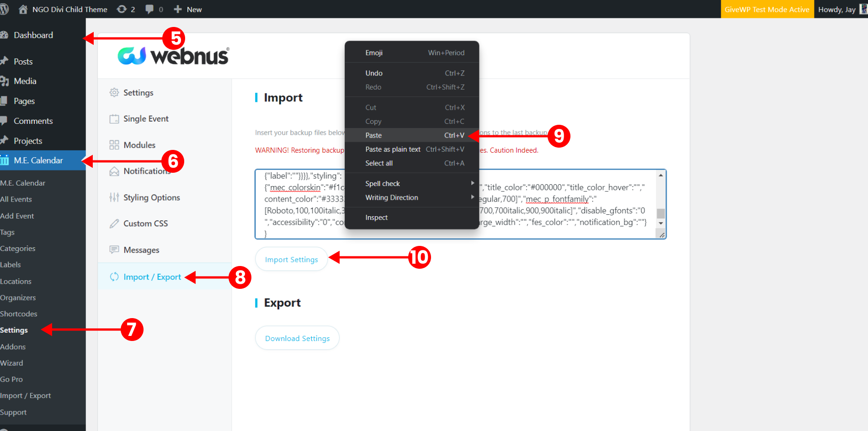Open Locations submenu item
This screenshot has height=431, width=868.
[16, 281]
